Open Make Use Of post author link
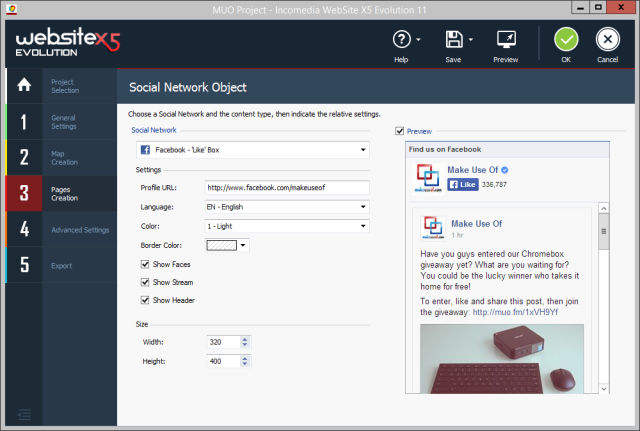Image resolution: width=640 pixels, height=431 pixels. [477, 224]
